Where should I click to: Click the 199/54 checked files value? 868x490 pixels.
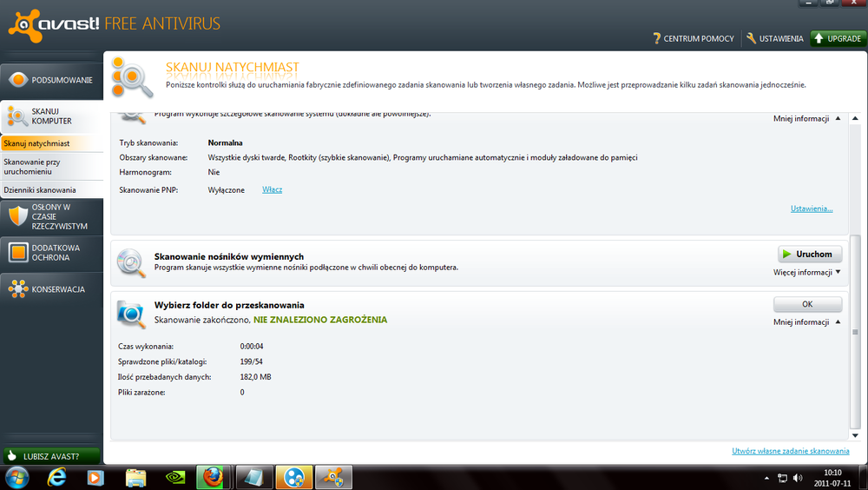(252, 361)
